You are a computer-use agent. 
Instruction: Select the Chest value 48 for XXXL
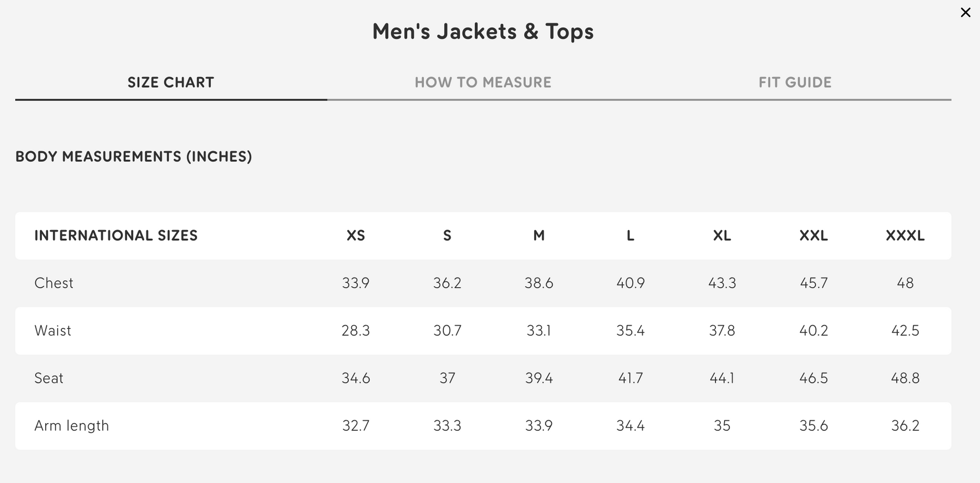tap(905, 283)
